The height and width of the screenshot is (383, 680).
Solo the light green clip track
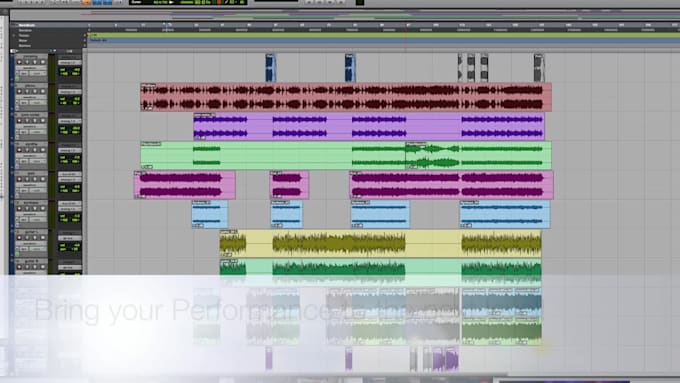35,150
